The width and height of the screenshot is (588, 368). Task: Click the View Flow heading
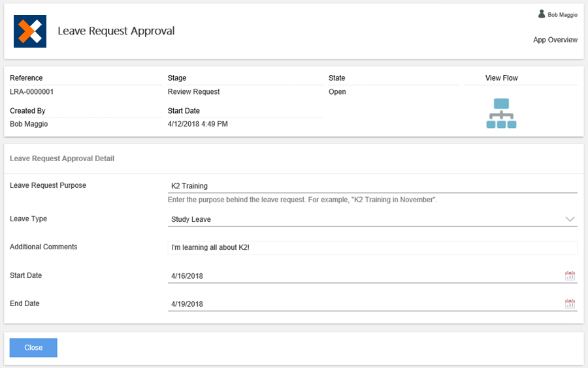click(501, 78)
